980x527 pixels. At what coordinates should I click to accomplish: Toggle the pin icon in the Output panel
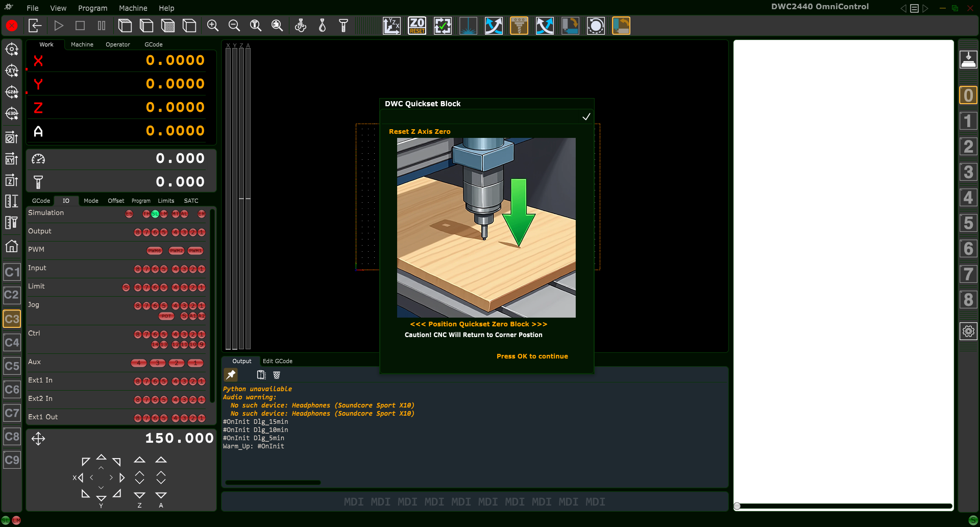coord(231,374)
